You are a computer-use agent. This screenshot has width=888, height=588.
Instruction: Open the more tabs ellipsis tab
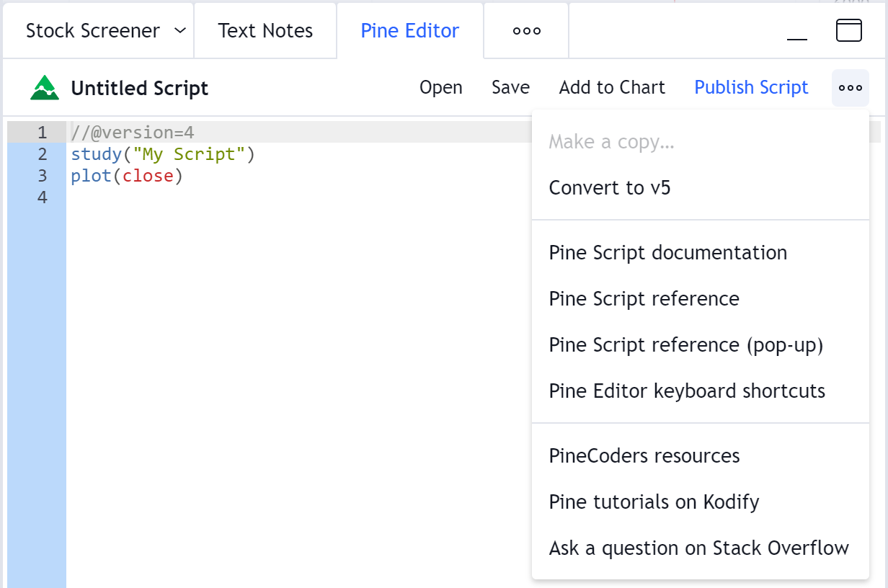click(526, 31)
